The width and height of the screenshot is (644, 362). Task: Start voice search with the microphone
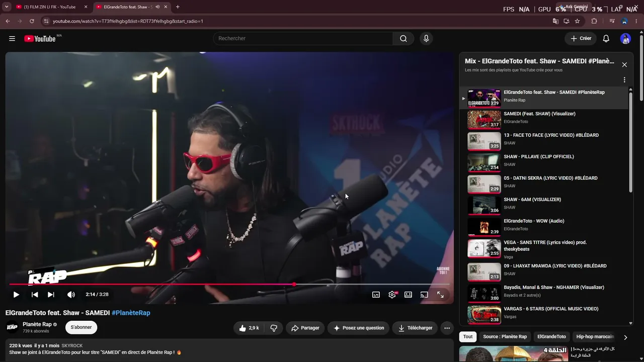(426, 39)
